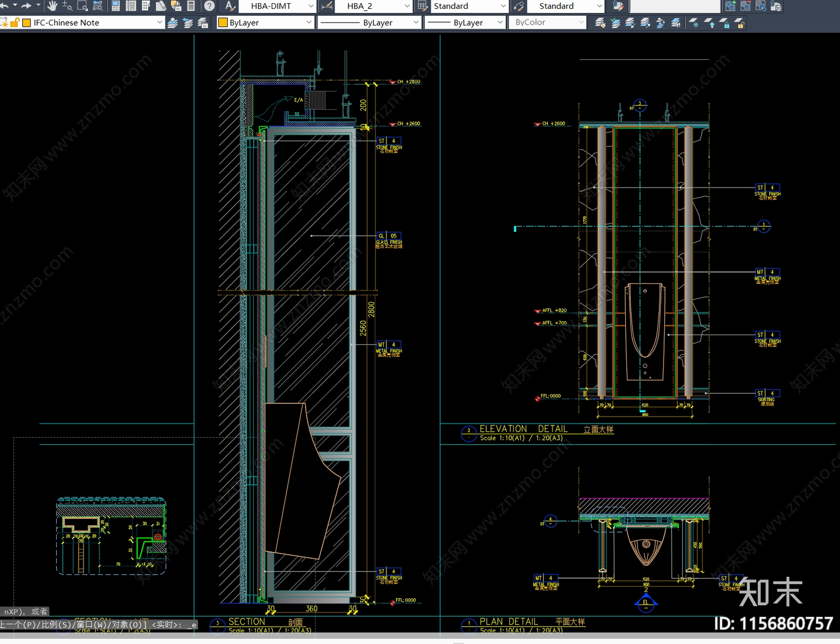
Task: Open the Markup Set Manager icon
Action: coord(176,6)
